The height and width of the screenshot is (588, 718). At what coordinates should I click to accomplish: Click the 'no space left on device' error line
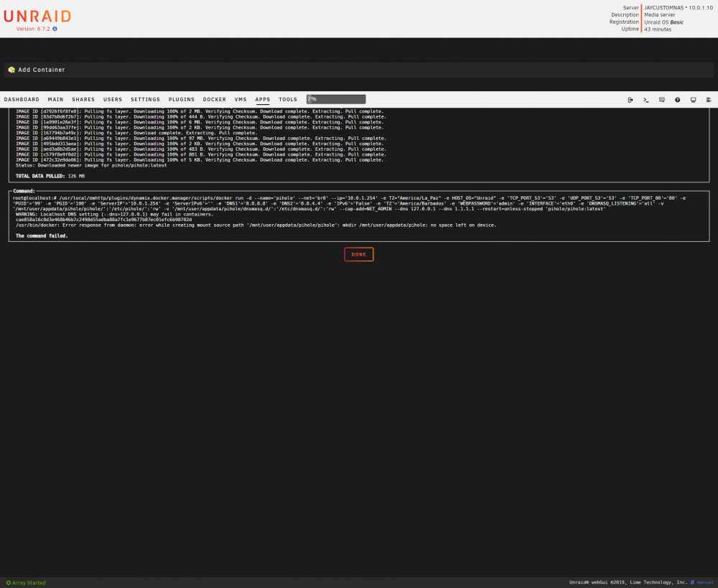(256, 225)
